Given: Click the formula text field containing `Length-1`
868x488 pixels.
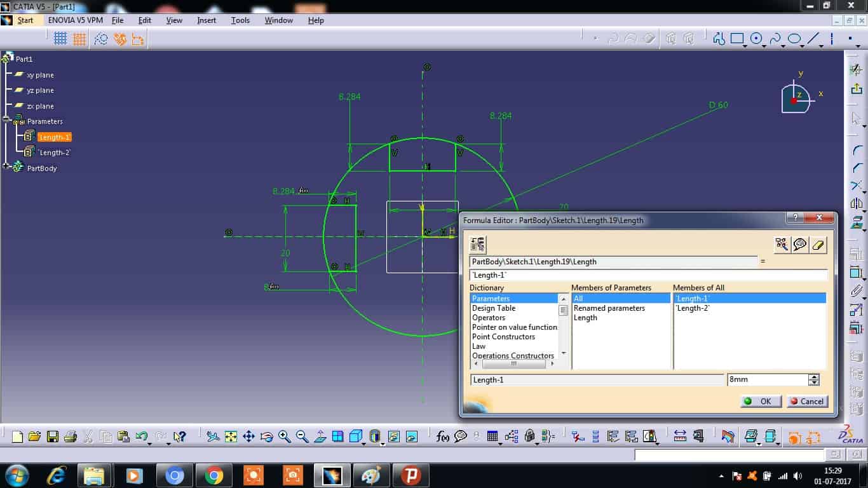Looking at the screenshot, I should click(x=648, y=275).
